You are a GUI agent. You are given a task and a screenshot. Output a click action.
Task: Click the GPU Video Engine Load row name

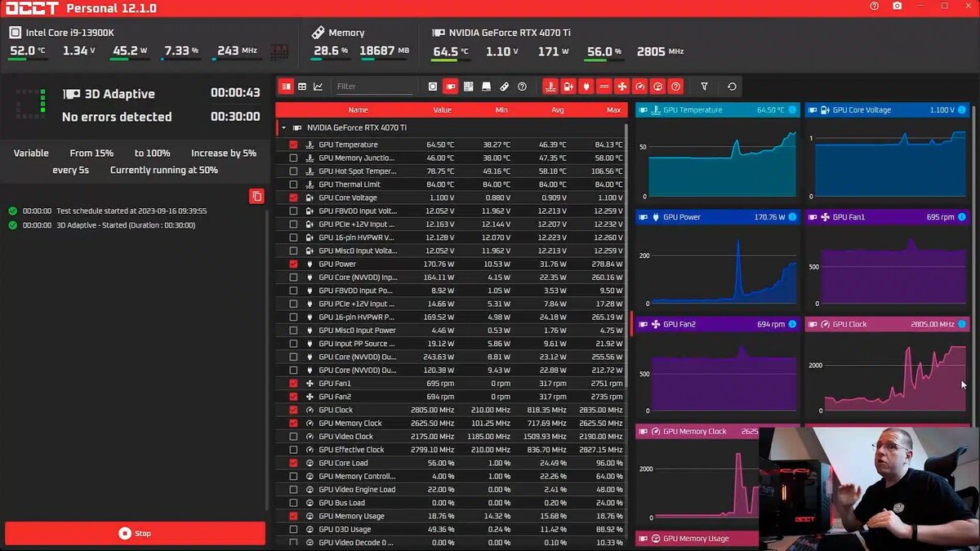357,490
